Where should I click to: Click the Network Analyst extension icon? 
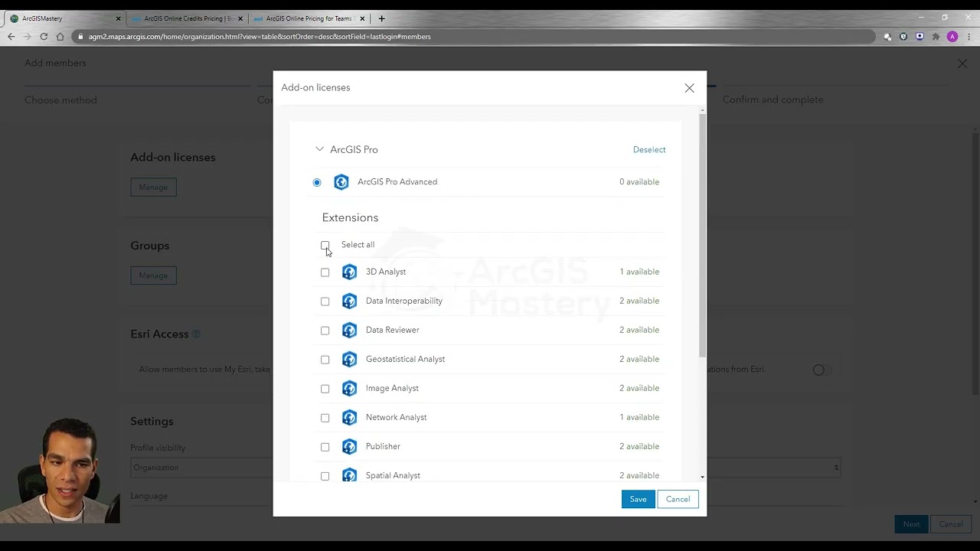click(349, 417)
